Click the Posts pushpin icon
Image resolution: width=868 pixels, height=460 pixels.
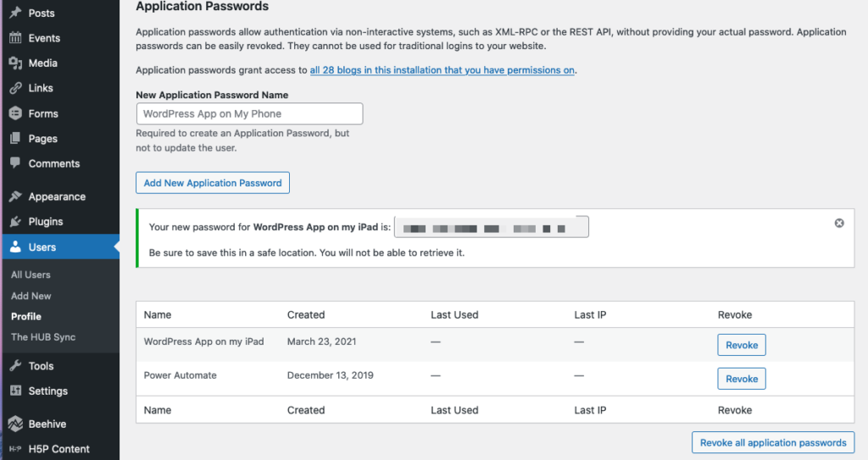15,13
